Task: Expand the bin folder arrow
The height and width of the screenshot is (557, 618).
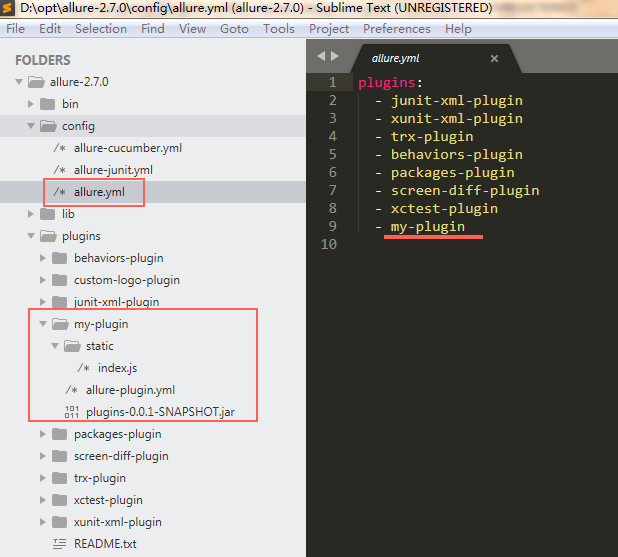Action: (x=31, y=104)
